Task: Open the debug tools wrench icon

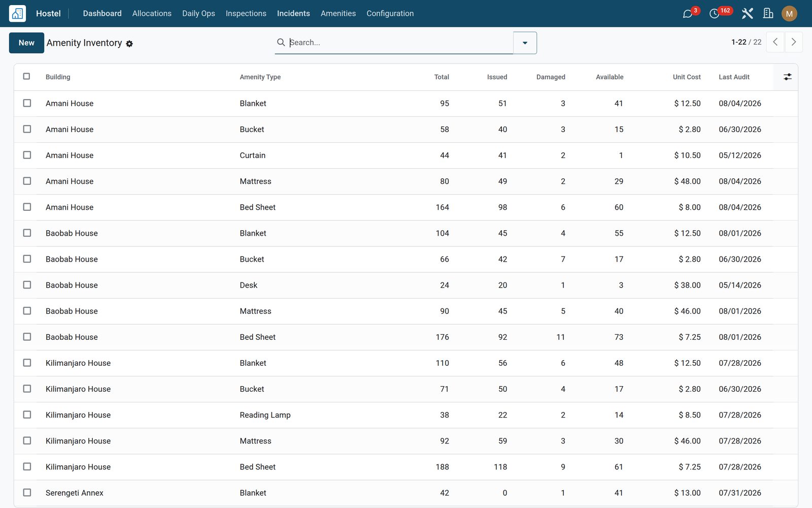Action: click(x=747, y=13)
